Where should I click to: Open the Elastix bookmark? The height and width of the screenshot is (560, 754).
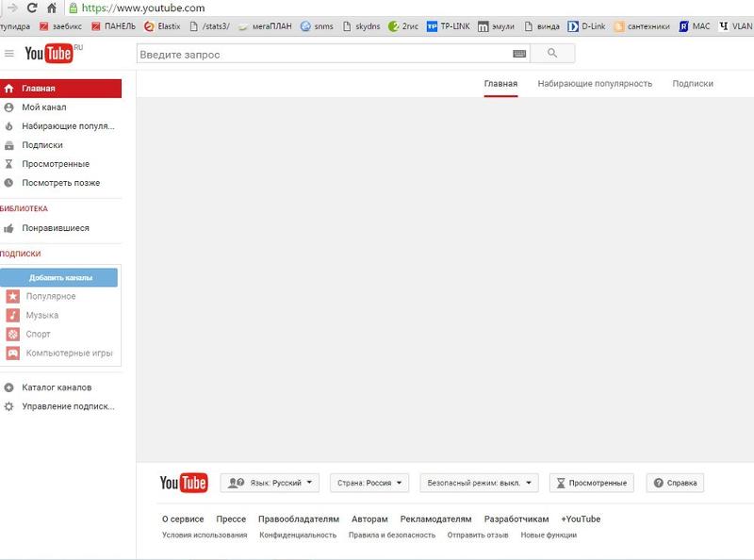pyautogui.click(x=162, y=26)
